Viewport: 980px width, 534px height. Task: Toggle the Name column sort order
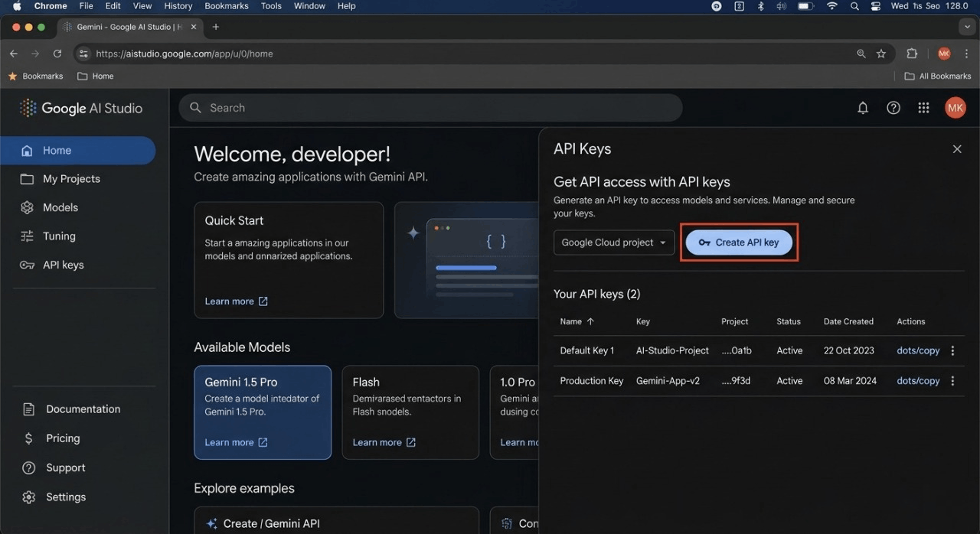[x=577, y=321]
